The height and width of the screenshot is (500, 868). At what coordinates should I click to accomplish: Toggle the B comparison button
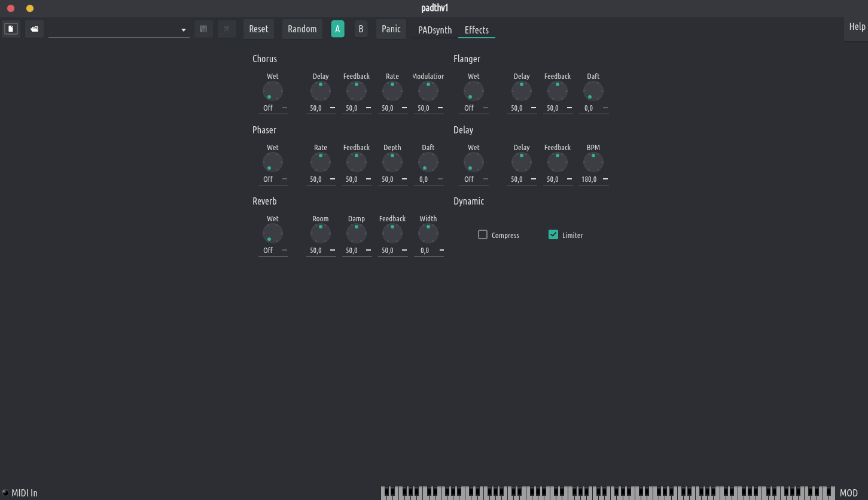click(x=361, y=29)
